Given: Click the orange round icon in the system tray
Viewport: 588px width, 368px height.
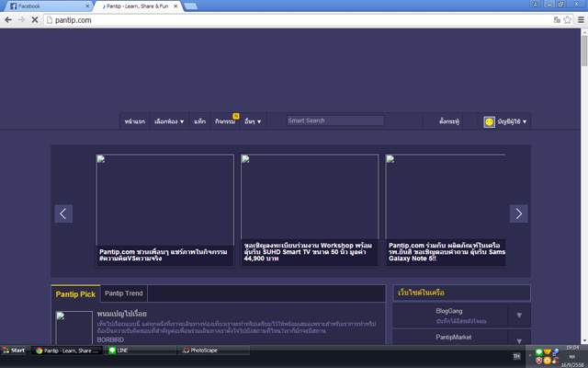Looking at the screenshot, I should [548, 361].
